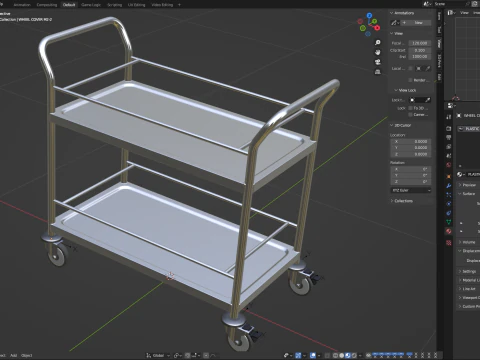Select wireframe viewport shading mode
This screenshot has width=480, height=360.
[x=336, y=355]
